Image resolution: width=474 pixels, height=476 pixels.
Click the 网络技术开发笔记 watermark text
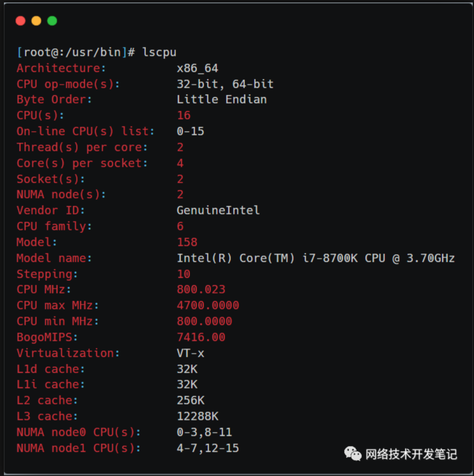click(x=411, y=454)
